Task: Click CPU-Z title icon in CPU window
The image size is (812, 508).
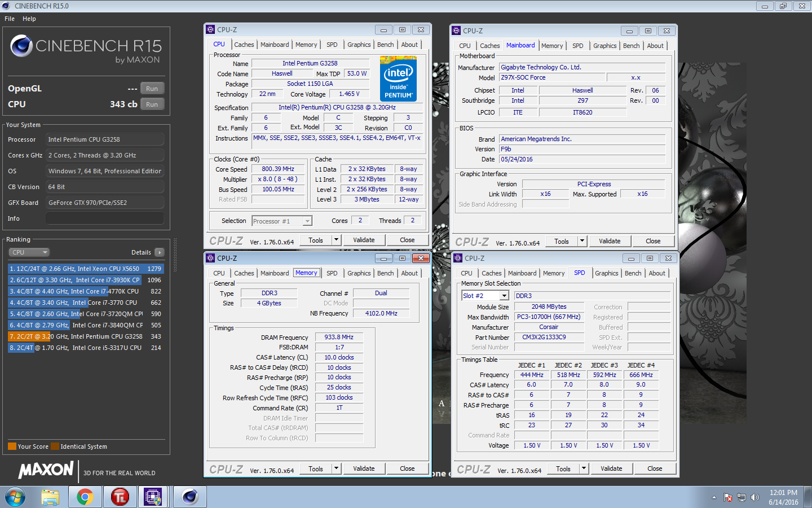Action: click(210, 29)
